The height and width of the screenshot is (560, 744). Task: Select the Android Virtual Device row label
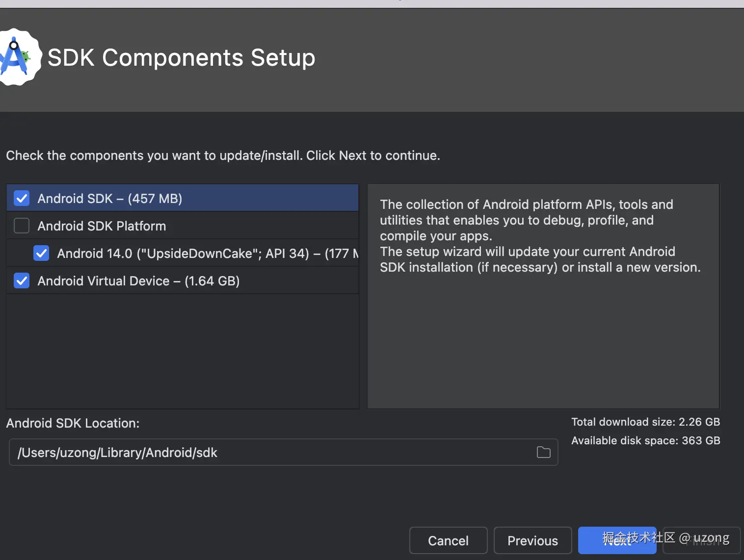pos(138,281)
